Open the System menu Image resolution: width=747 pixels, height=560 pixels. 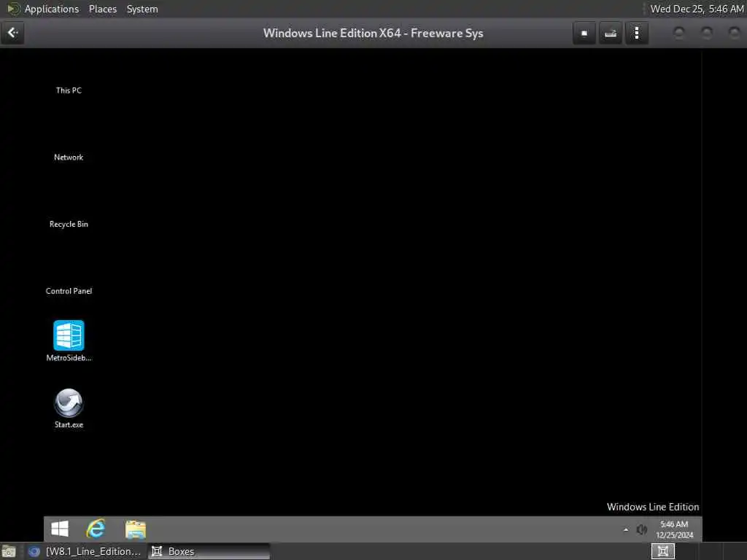(x=142, y=9)
